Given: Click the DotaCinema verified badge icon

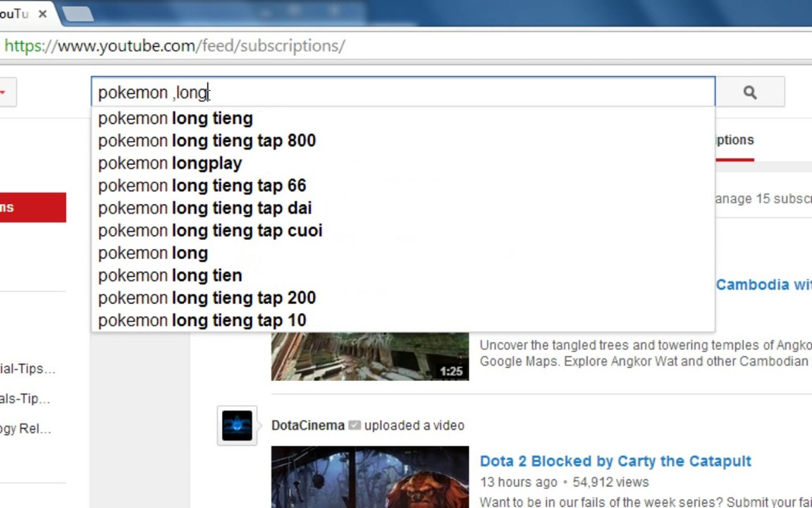Looking at the screenshot, I should 355,425.
